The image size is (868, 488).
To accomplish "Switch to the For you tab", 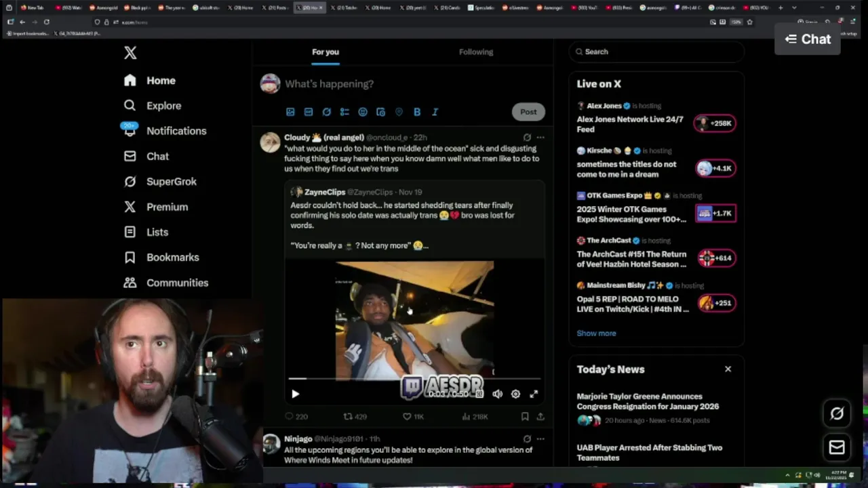I will pyautogui.click(x=325, y=52).
